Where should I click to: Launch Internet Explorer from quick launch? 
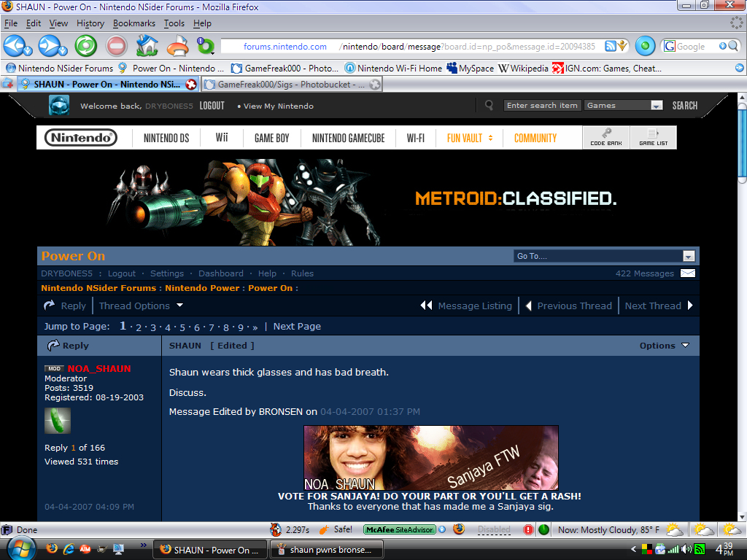(69, 549)
